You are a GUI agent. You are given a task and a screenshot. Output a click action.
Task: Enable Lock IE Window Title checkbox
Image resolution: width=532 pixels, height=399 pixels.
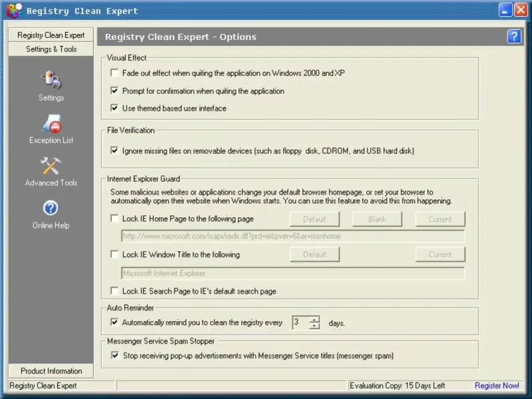coord(114,255)
